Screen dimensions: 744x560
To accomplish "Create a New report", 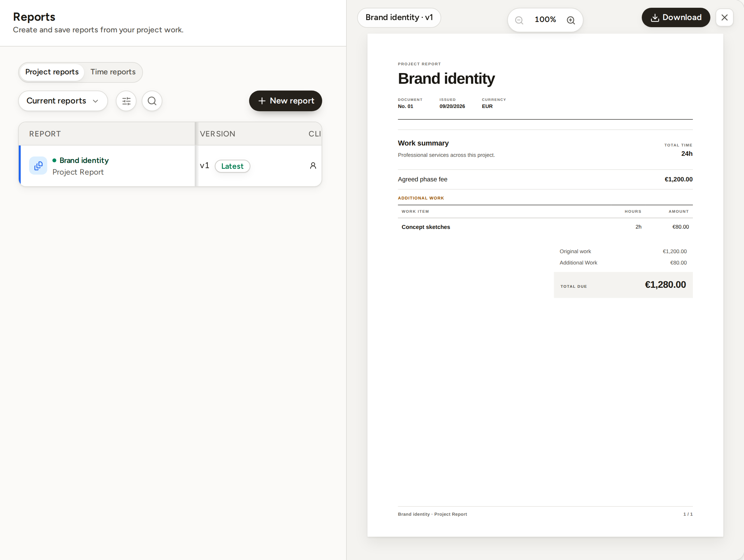I will (x=286, y=101).
